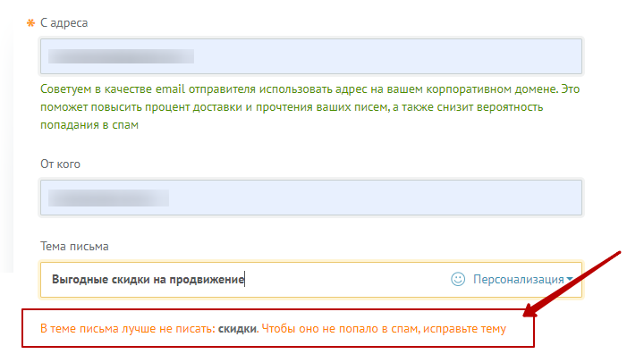The image size is (644, 354).
Task: Click the С адреса field label
Action: 64,23
